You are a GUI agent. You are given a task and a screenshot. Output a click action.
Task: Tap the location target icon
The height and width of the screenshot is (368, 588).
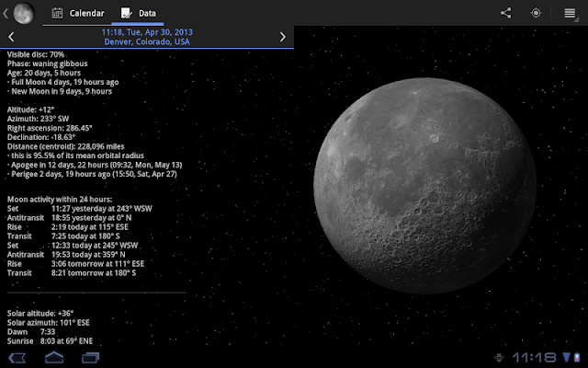tap(536, 13)
